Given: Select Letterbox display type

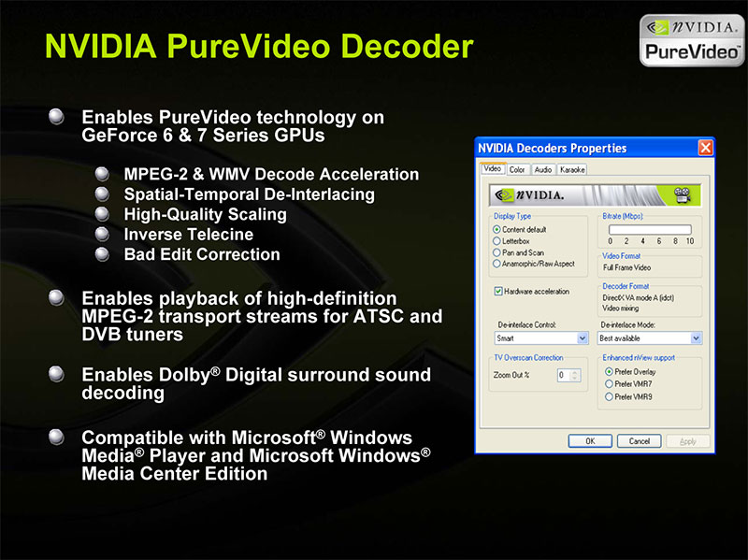Looking at the screenshot, I should coord(496,241).
